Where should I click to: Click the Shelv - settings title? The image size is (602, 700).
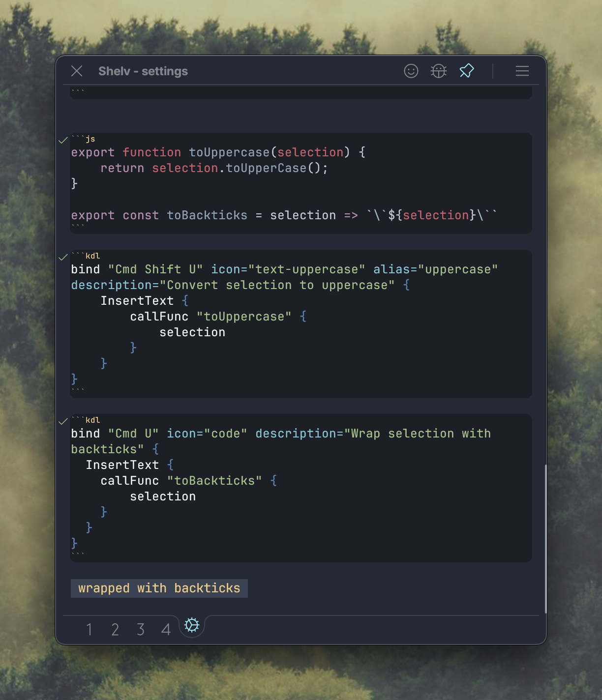[143, 71]
